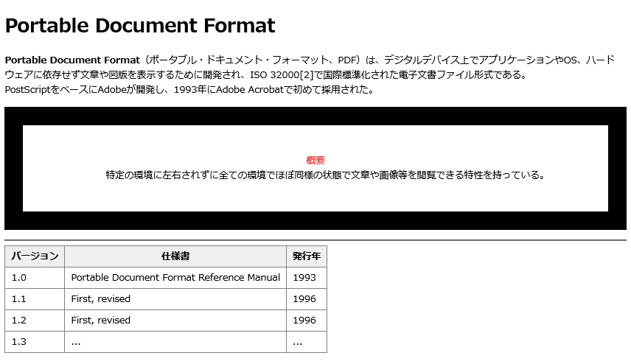Click the Portable Document Format page heading
This screenshot has height=364, width=631.
coord(140,26)
